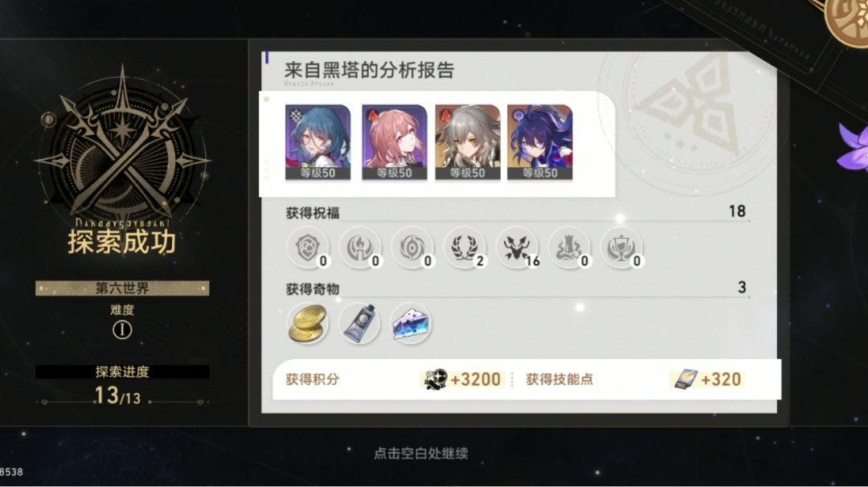Screen dimensions: 868x487
Task: Click the Preservation shield blessing icon
Action: tap(308, 248)
